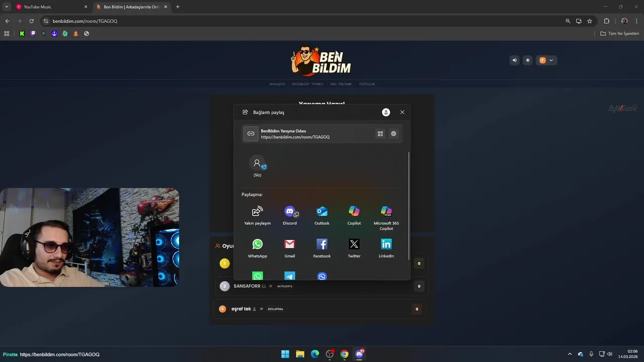Open browser zoom control

pyautogui.click(x=568, y=21)
